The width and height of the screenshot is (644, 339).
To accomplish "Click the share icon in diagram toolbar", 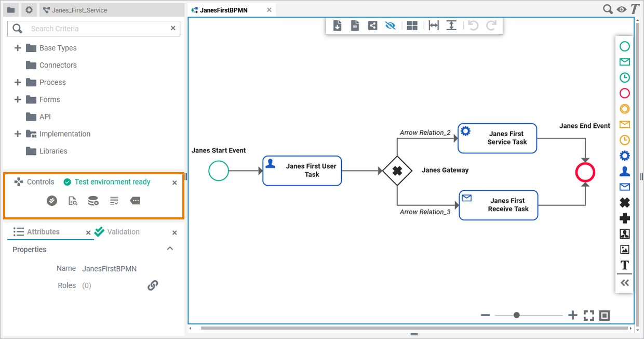I will click(372, 25).
